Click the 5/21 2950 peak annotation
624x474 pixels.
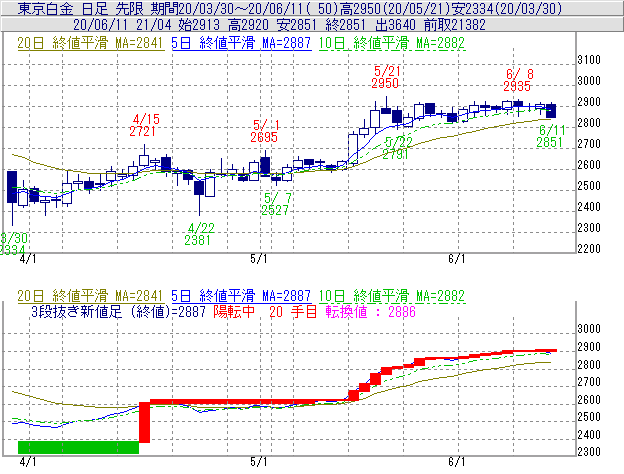(385, 77)
